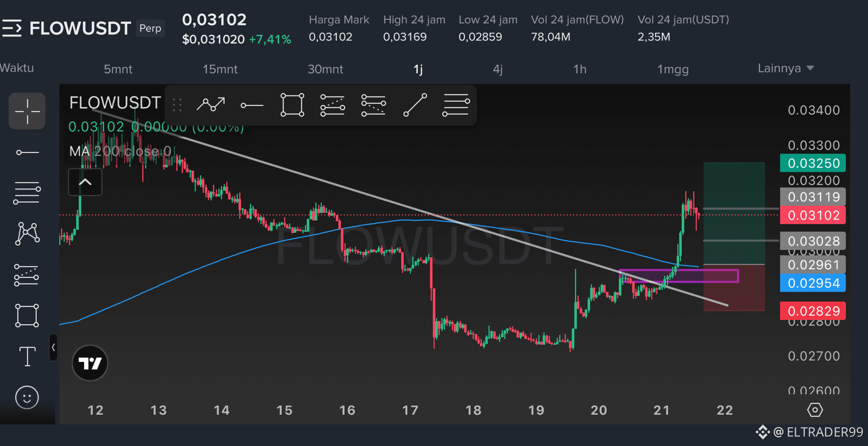Select rectangle shape tool in left sidebar
The height and width of the screenshot is (446, 868).
click(27, 316)
